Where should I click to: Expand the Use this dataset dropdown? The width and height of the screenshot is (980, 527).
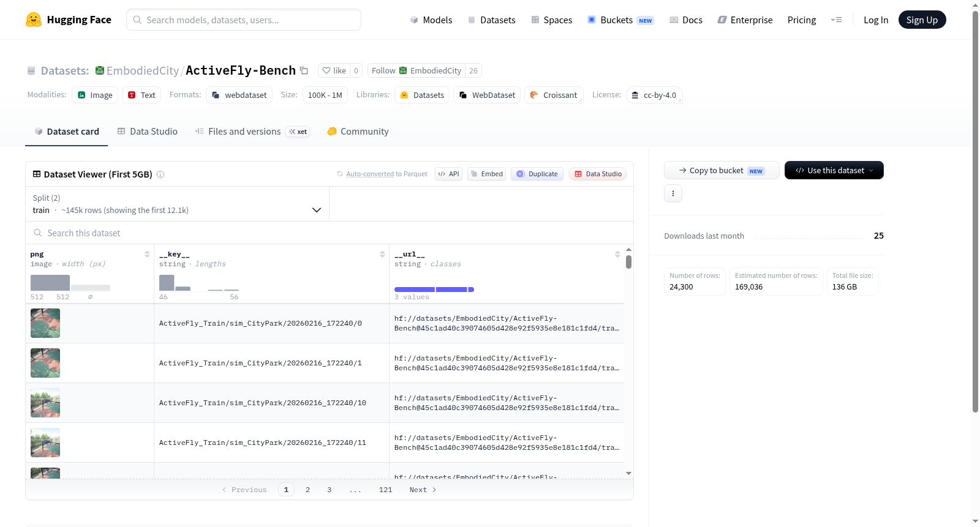click(x=834, y=170)
